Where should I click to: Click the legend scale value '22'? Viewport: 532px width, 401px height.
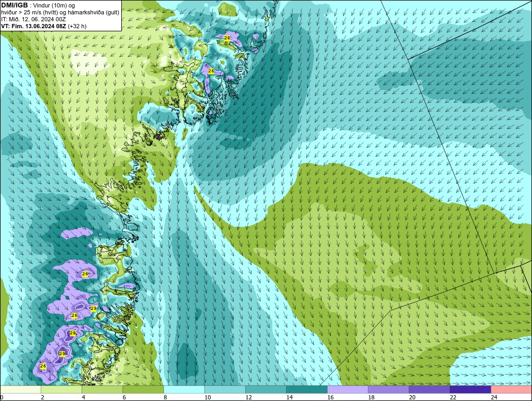(453, 397)
